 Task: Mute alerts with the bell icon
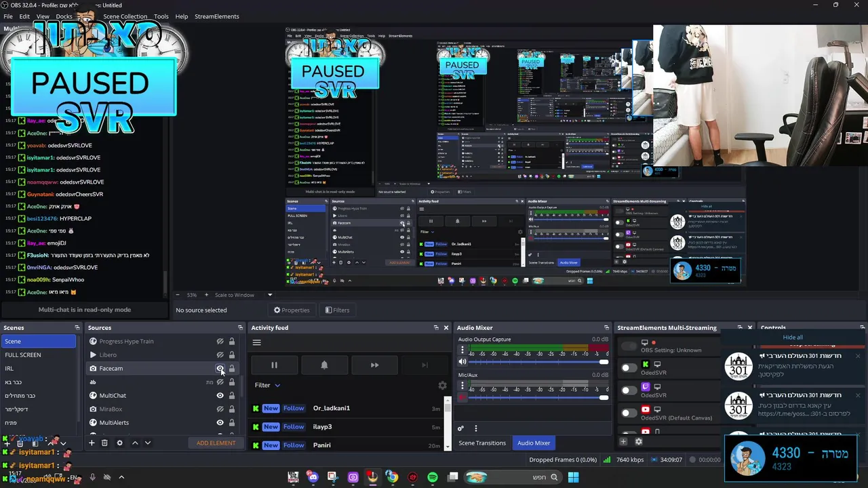click(324, 365)
